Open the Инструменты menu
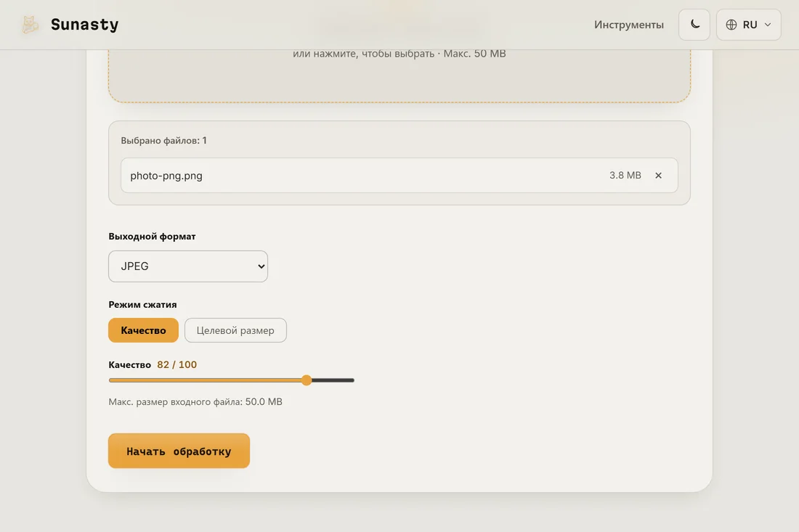 [x=629, y=25]
